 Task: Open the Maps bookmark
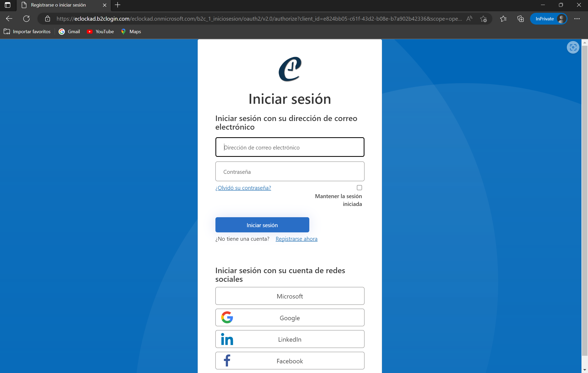point(131,32)
